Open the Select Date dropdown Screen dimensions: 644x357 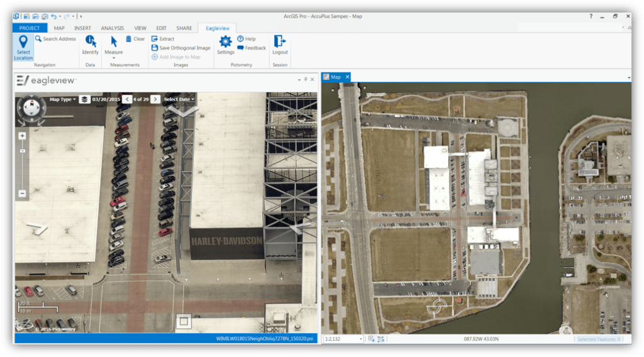(179, 99)
